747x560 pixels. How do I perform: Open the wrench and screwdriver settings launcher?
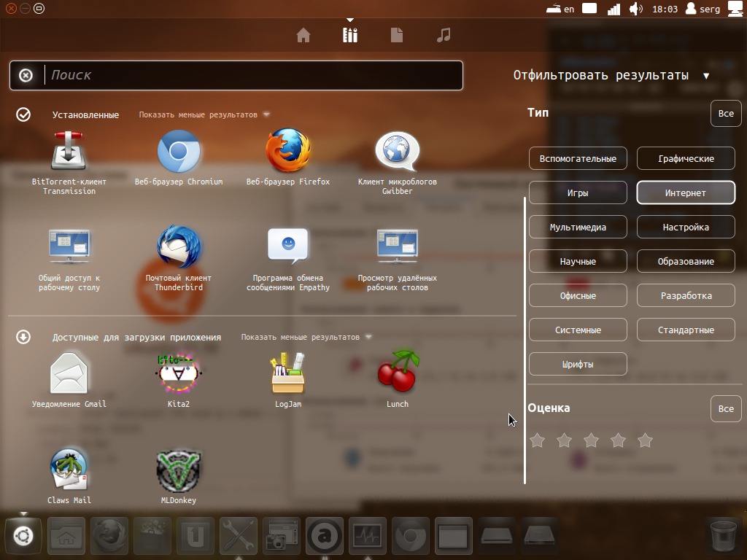(x=239, y=536)
